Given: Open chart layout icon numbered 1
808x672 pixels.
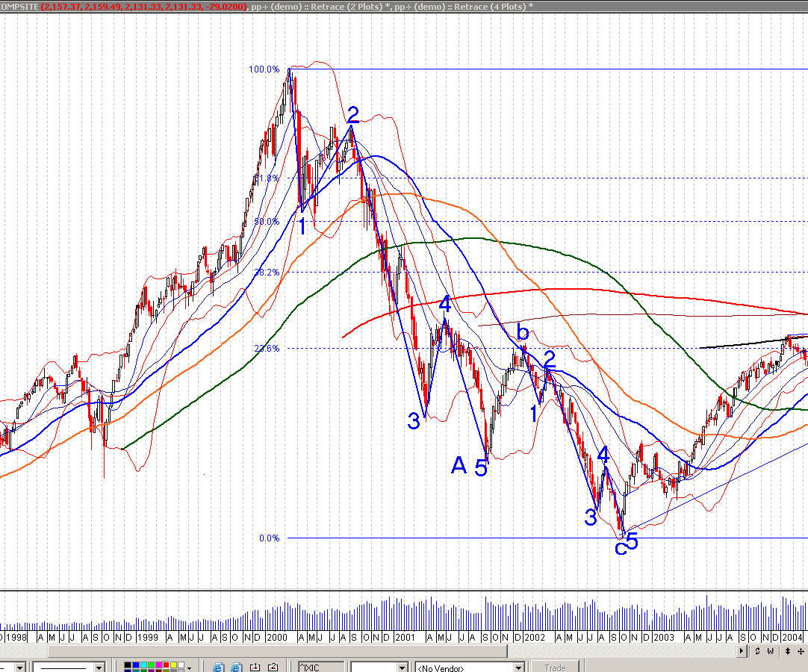Looking at the screenshot, I should tap(255, 668).
